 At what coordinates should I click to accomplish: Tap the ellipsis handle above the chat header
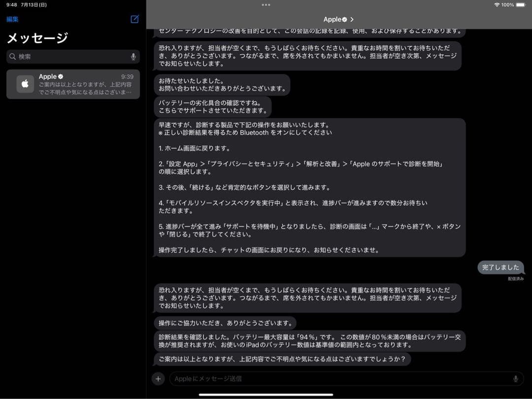pyautogui.click(x=266, y=5)
